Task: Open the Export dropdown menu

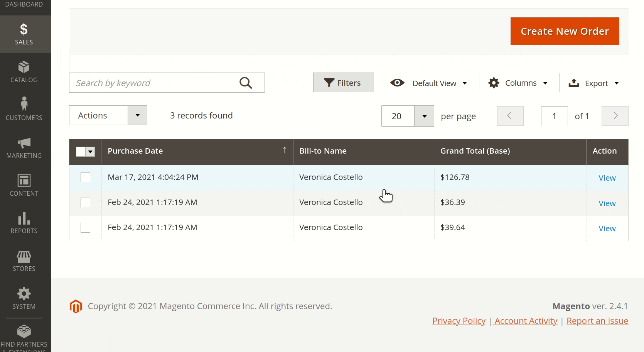Action: pyautogui.click(x=593, y=83)
